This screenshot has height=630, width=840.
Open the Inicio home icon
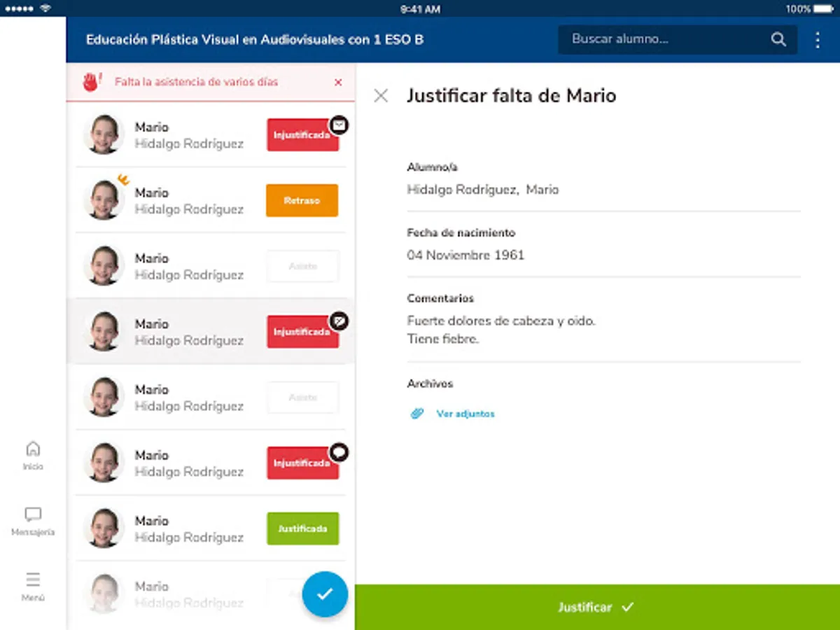point(33,449)
